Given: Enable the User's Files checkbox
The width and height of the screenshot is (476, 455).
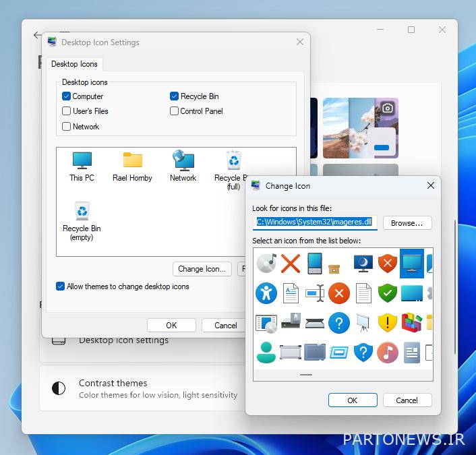Looking at the screenshot, I should (67, 111).
